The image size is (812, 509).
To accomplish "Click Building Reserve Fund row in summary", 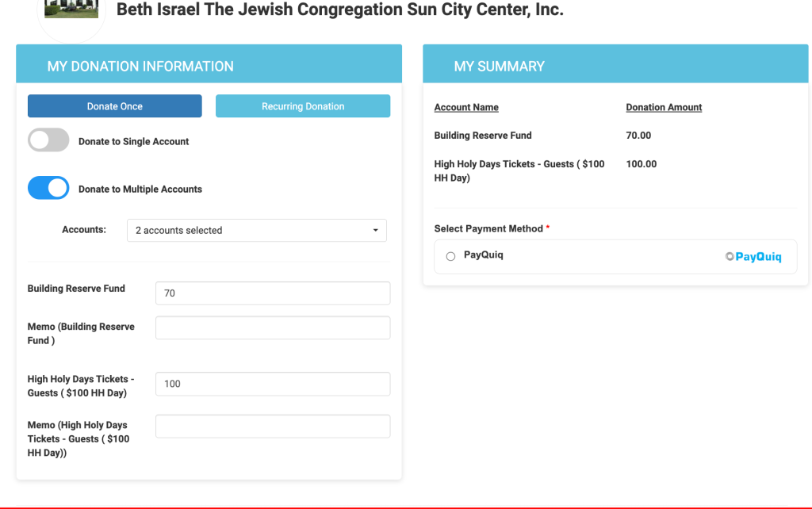I will [x=483, y=136].
